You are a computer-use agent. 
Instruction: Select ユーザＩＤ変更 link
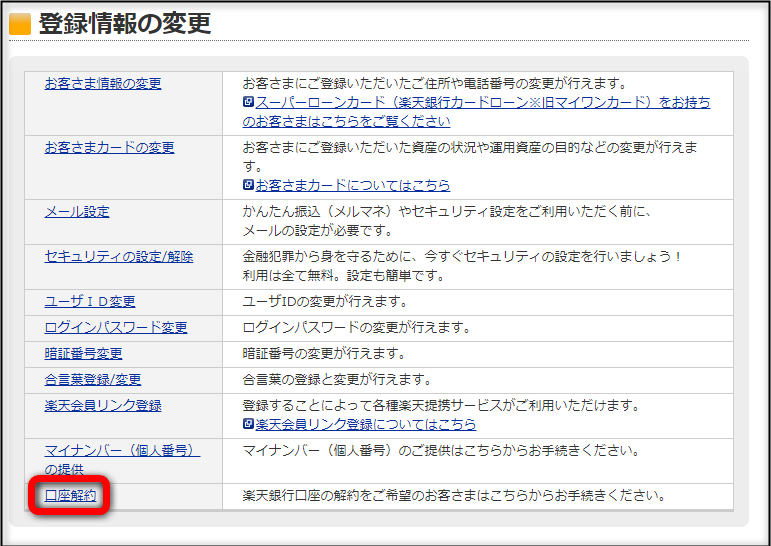[x=90, y=302]
